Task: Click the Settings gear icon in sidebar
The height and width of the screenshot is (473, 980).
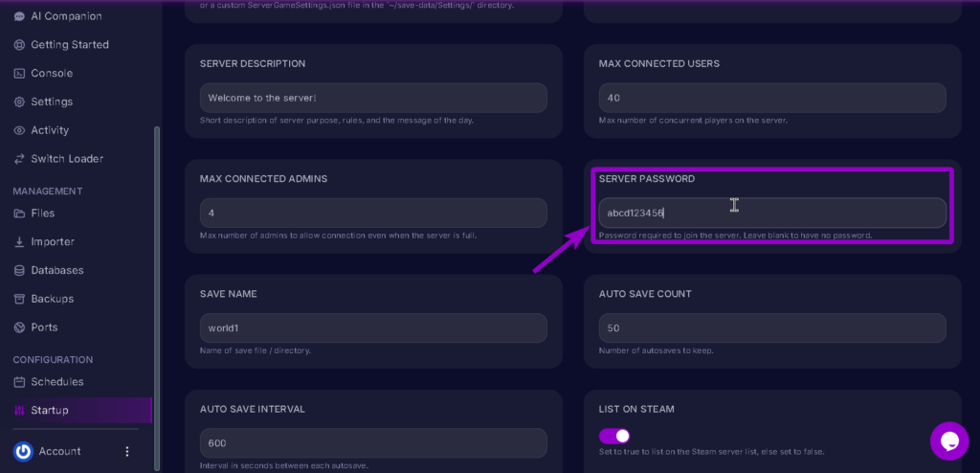Action: 20,101
